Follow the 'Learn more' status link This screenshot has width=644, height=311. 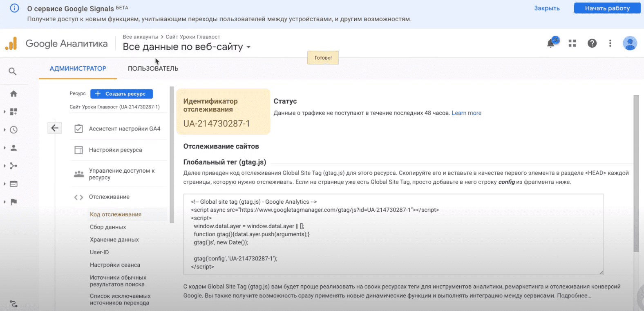coord(466,113)
